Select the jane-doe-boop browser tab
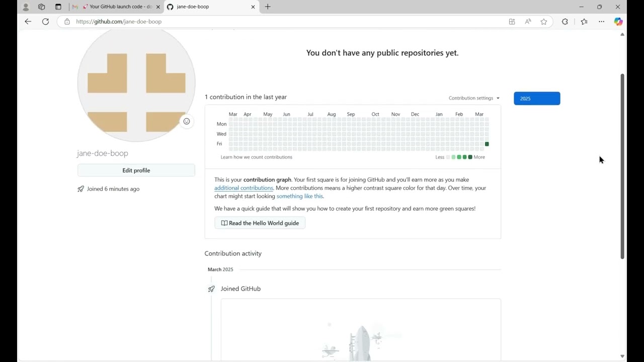This screenshot has height=362, width=644. point(211,7)
